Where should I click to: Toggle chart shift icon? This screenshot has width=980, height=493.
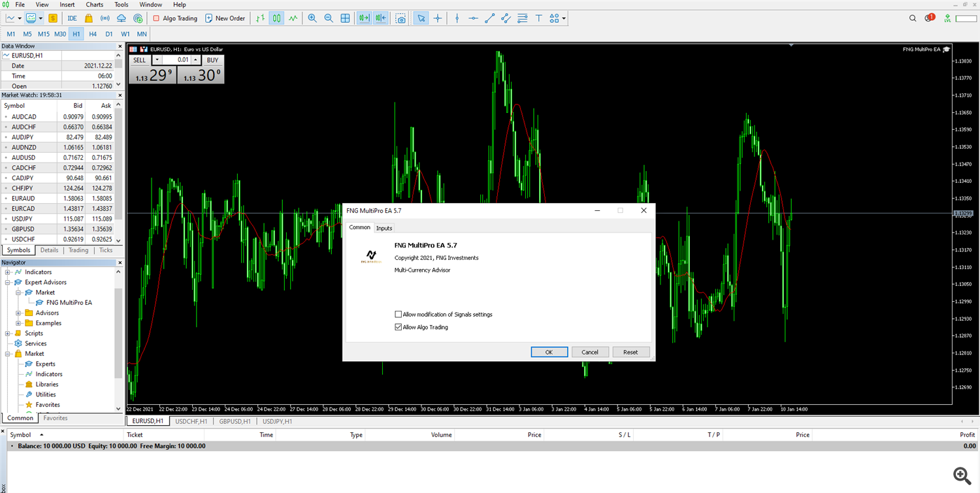click(x=380, y=18)
